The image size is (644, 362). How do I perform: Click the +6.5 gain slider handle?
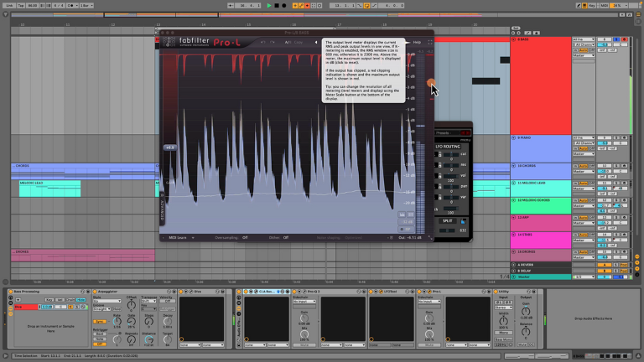point(169,147)
